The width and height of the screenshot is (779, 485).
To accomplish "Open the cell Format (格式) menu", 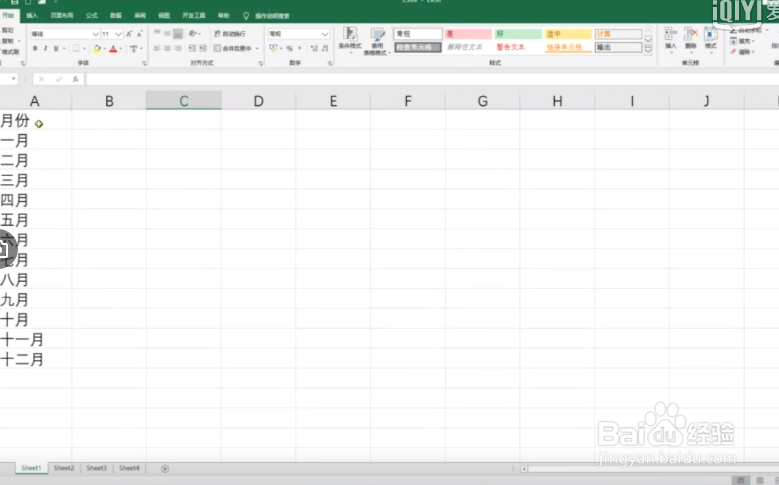I will coord(711,38).
